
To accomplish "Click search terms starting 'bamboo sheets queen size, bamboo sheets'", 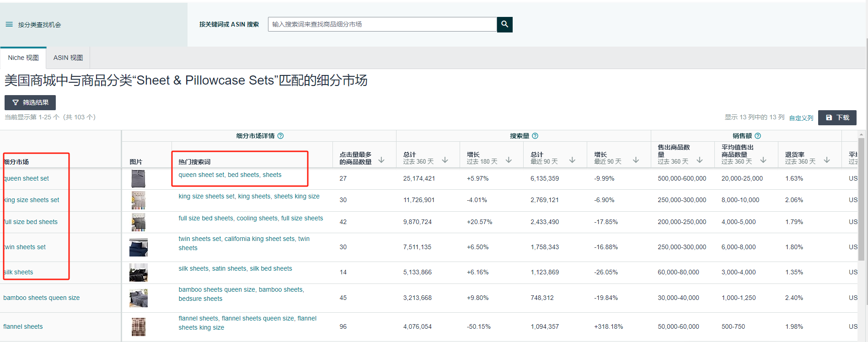I will click(241, 294).
